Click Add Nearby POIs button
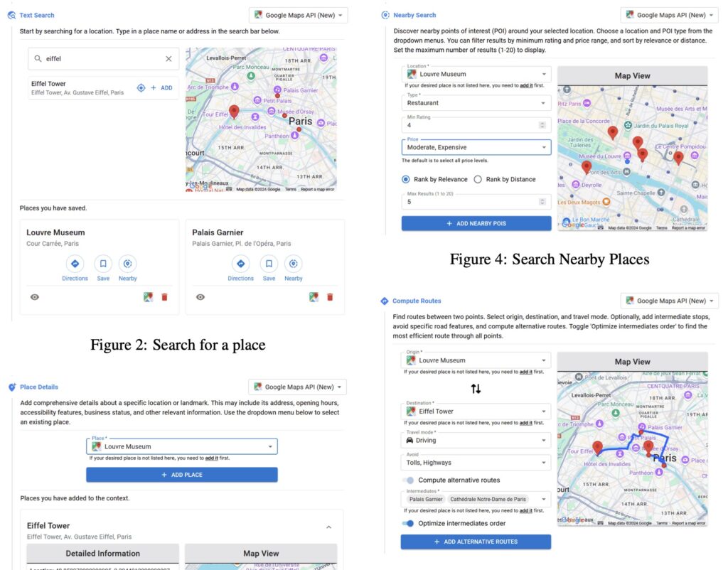Viewport: 728px width, 570px height. pyautogui.click(x=476, y=223)
